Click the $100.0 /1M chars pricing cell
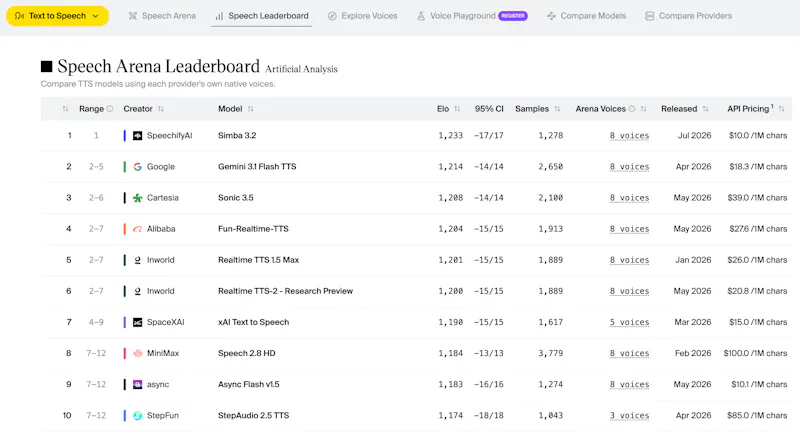 point(755,353)
